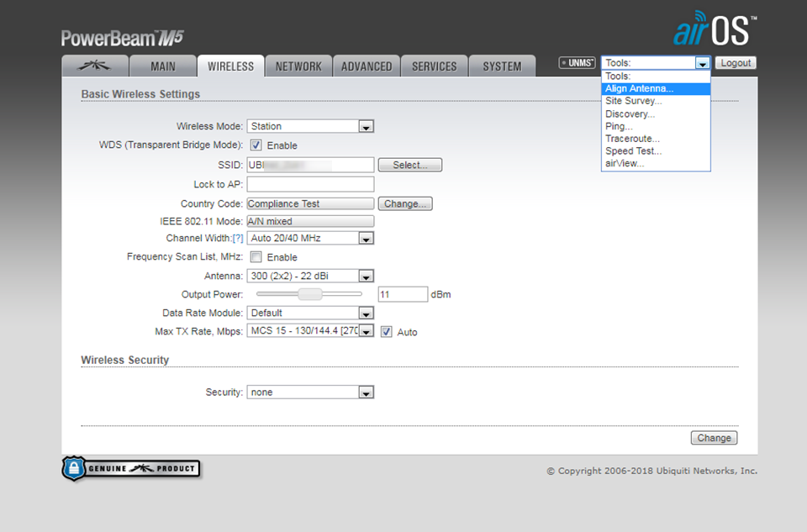
Task: Click the airOS logo
Action: tap(715, 29)
